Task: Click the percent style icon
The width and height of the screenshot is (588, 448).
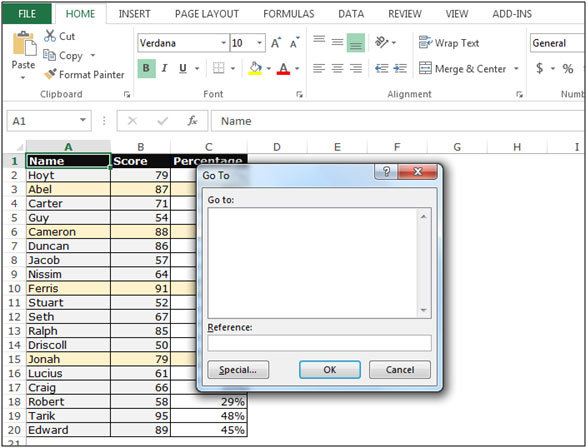Action: 567,69
